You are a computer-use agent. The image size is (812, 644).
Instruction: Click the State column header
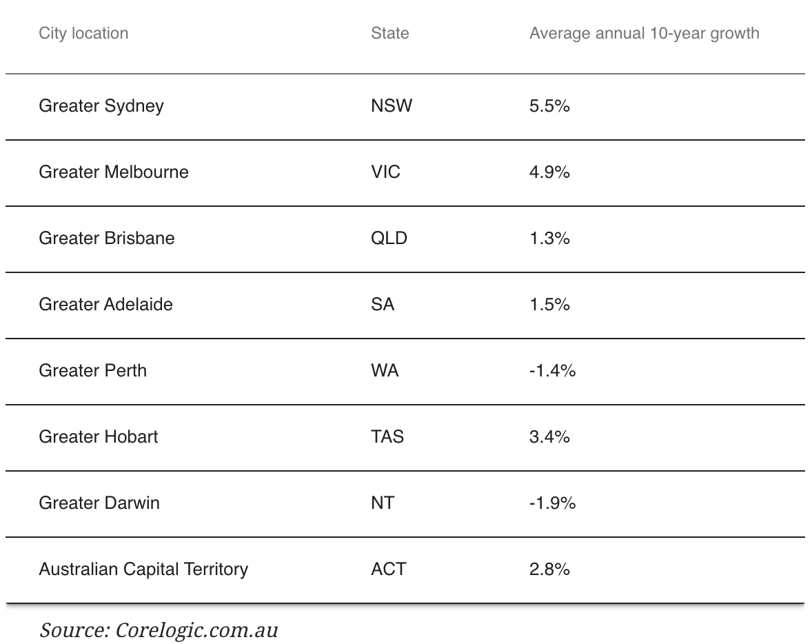tap(390, 33)
